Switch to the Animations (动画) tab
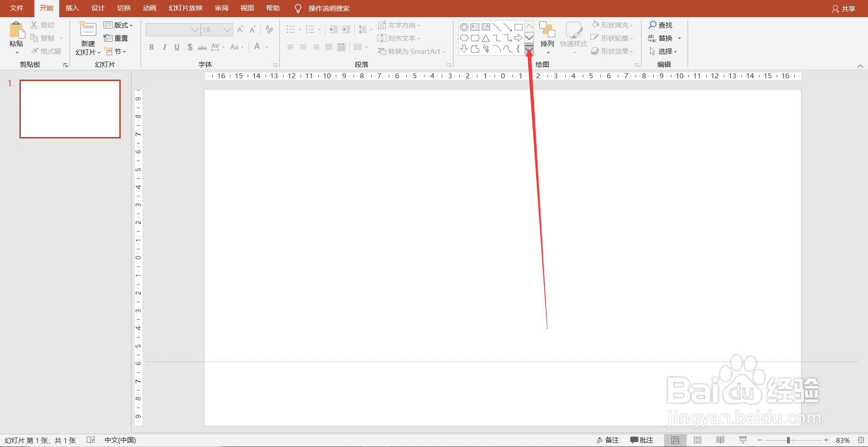The image size is (868, 447). pyautogui.click(x=150, y=8)
